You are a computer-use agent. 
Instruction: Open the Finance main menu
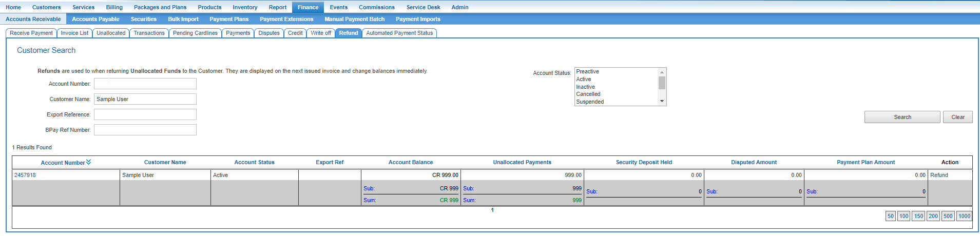308,7
